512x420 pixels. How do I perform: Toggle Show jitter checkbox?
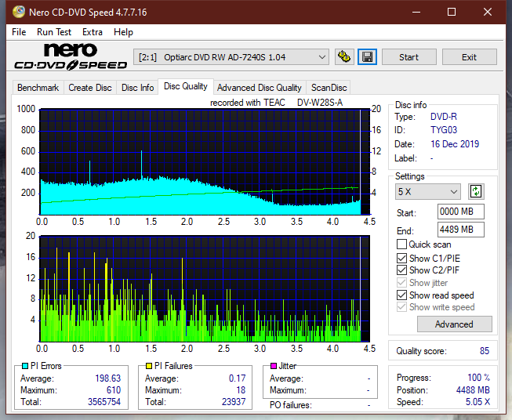pyautogui.click(x=401, y=283)
